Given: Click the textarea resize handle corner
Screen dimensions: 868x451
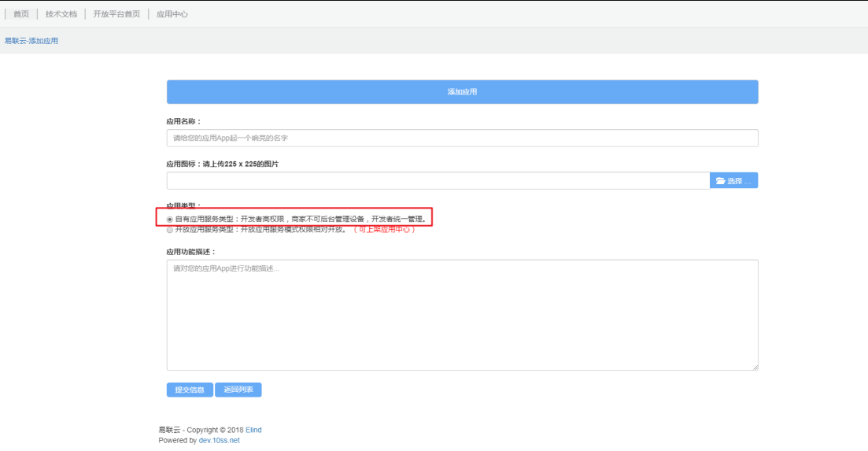Looking at the screenshot, I should pyautogui.click(x=755, y=367).
